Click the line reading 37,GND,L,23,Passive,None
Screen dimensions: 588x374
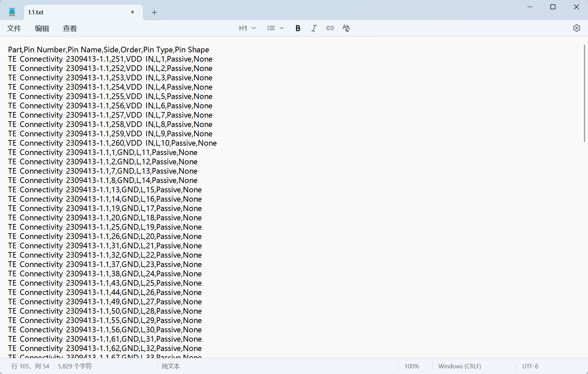(x=105, y=264)
